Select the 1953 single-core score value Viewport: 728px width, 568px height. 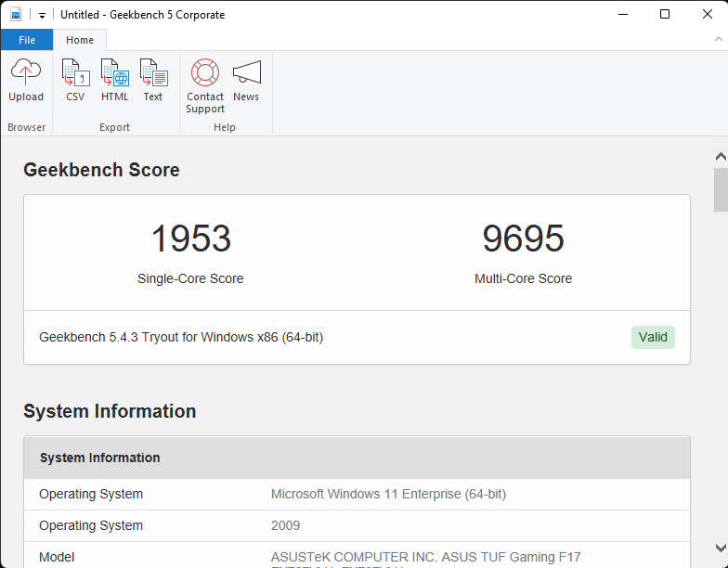191,239
